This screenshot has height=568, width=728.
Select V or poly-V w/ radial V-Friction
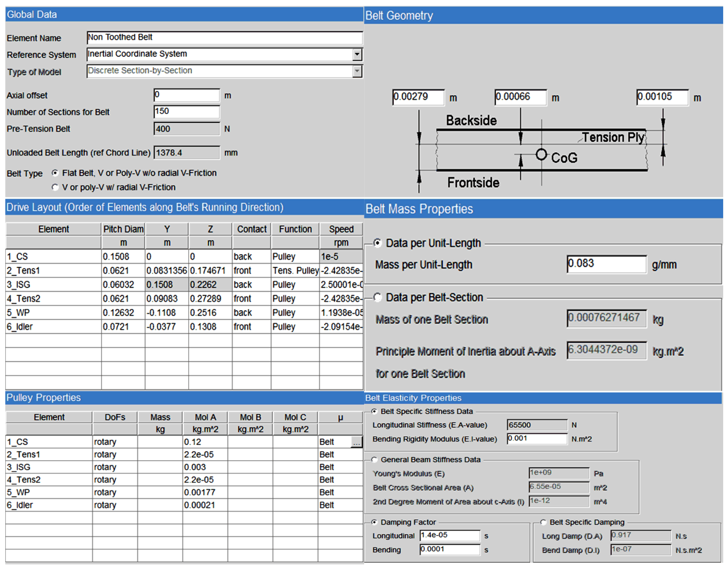pos(55,187)
